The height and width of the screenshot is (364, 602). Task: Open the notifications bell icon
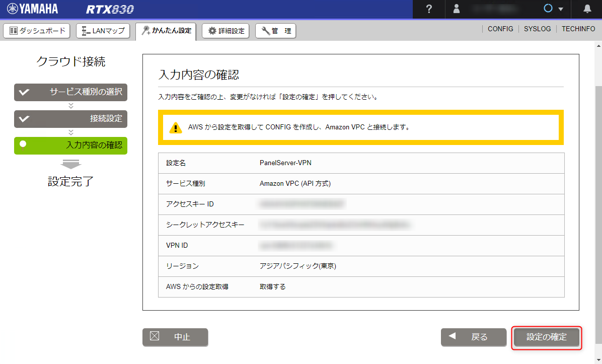click(587, 9)
